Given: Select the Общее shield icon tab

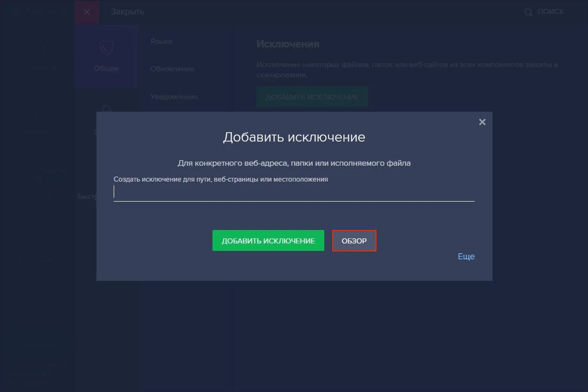Looking at the screenshot, I should (x=106, y=56).
